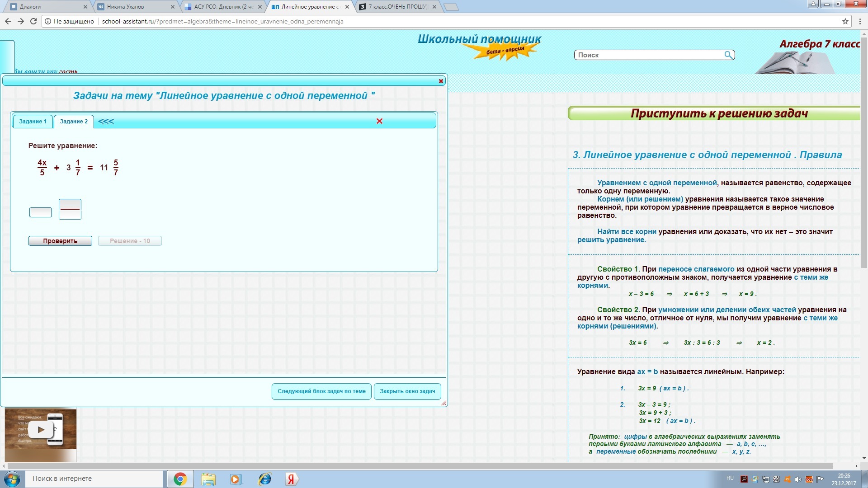
Task: Open Chrome from the taskbar
Action: [180, 479]
